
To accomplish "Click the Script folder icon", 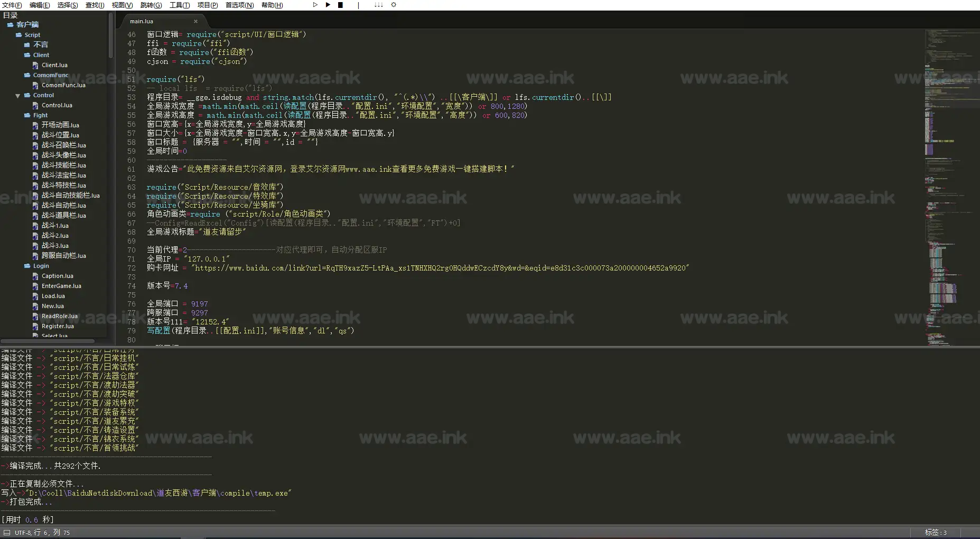I will [19, 35].
